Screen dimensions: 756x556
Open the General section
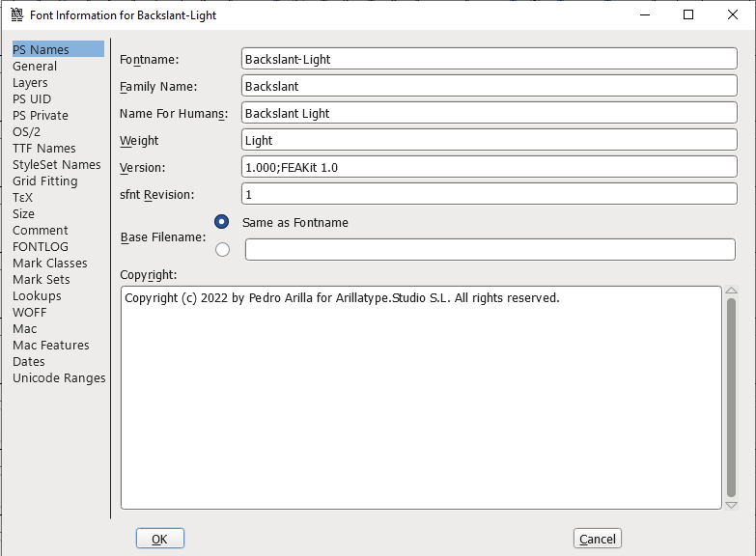tap(35, 67)
